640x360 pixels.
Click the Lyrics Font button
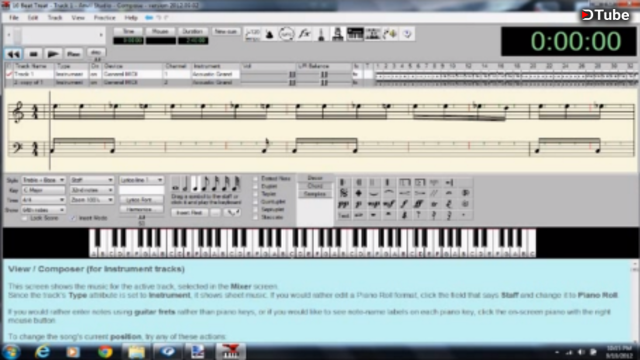click(x=141, y=200)
